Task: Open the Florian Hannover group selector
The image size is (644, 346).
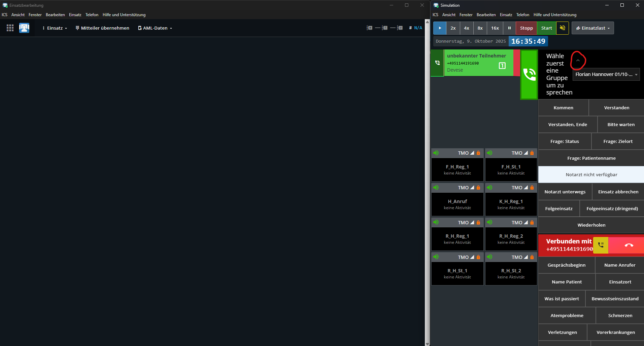Action: (606, 74)
